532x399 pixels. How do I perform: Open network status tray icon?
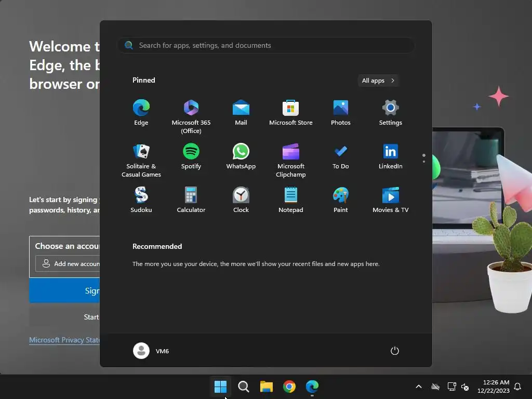point(451,387)
